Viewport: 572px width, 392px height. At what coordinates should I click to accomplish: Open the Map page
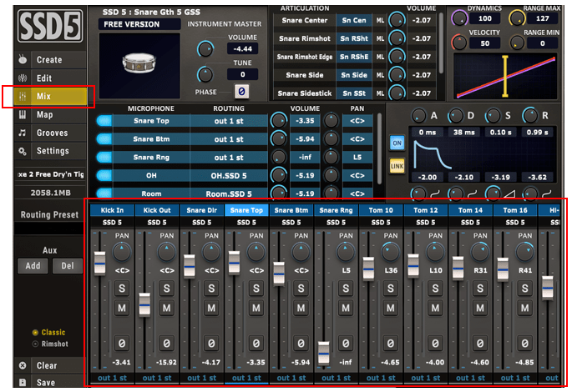(50, 114)
